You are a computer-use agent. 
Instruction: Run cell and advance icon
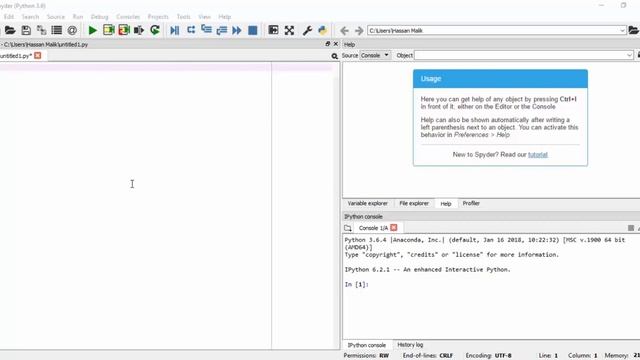click(124, 30)
